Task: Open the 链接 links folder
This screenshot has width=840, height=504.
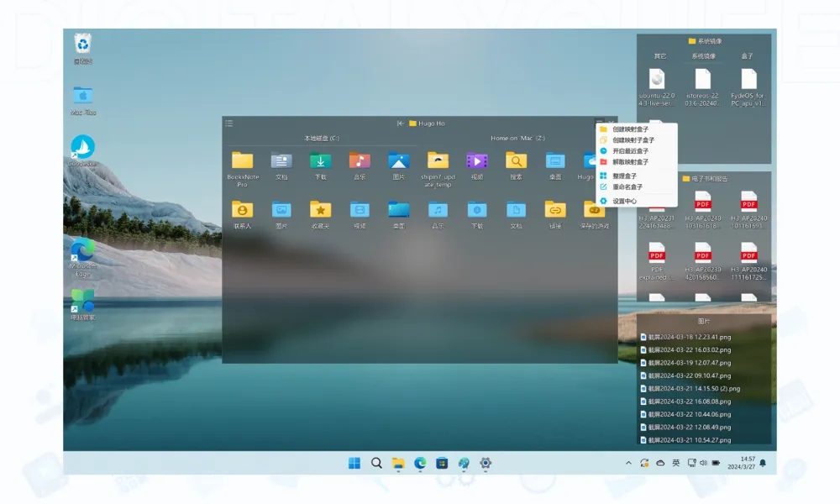Action: click(554, 210)
